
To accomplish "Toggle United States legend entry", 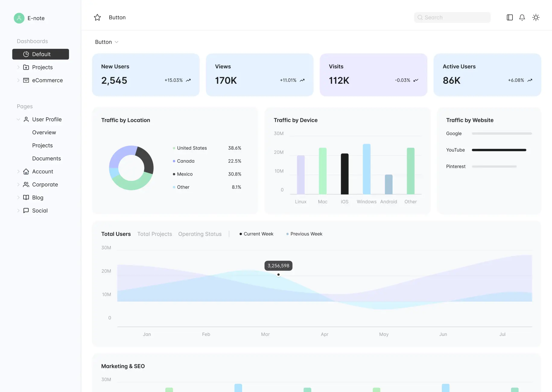I will tap(190, 148).
